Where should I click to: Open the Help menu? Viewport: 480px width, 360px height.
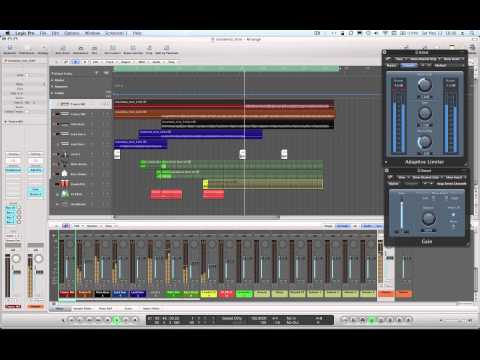click(137, 33)
